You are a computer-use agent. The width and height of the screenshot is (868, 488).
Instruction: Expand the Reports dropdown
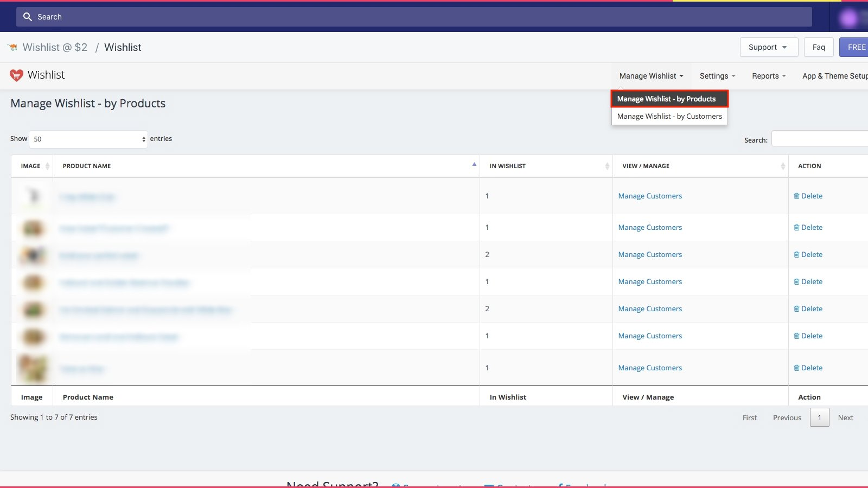click(768, 76)
